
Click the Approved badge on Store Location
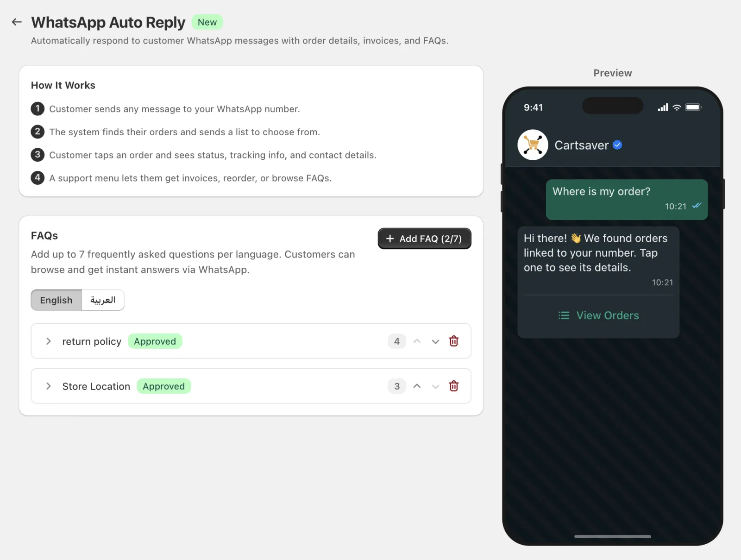pyautogui.click(x=163, y=386)
